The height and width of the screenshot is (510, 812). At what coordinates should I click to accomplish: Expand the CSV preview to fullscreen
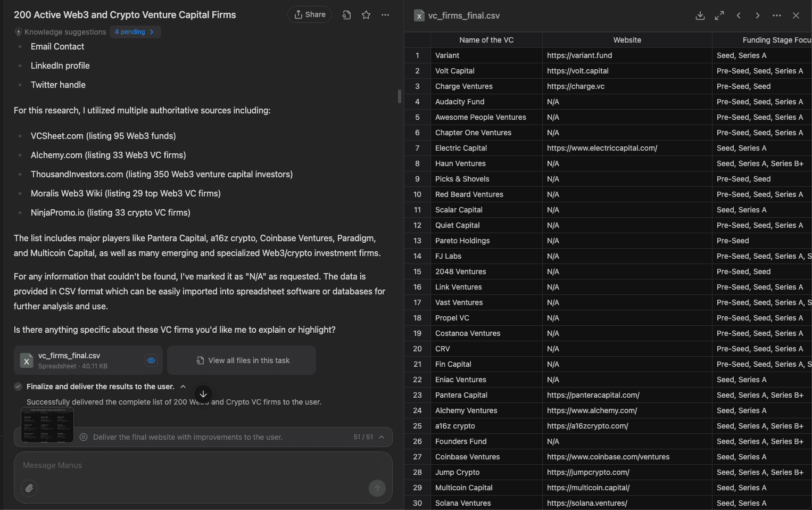click(x=719, y=15)
